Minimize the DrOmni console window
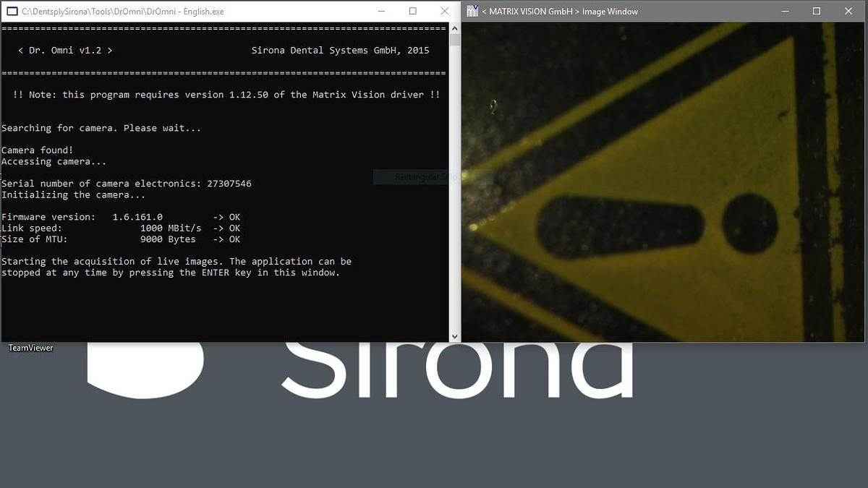 click(x=382, y=12)
